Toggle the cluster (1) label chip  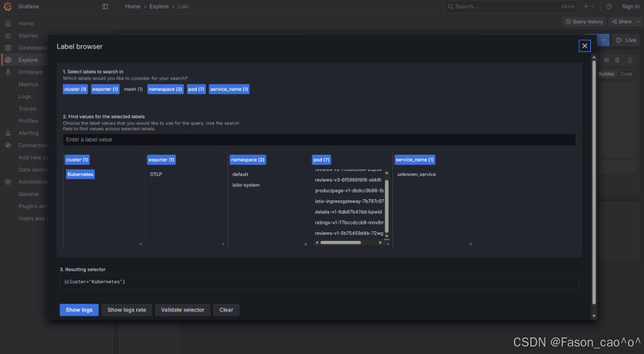[x=75, y=89]
